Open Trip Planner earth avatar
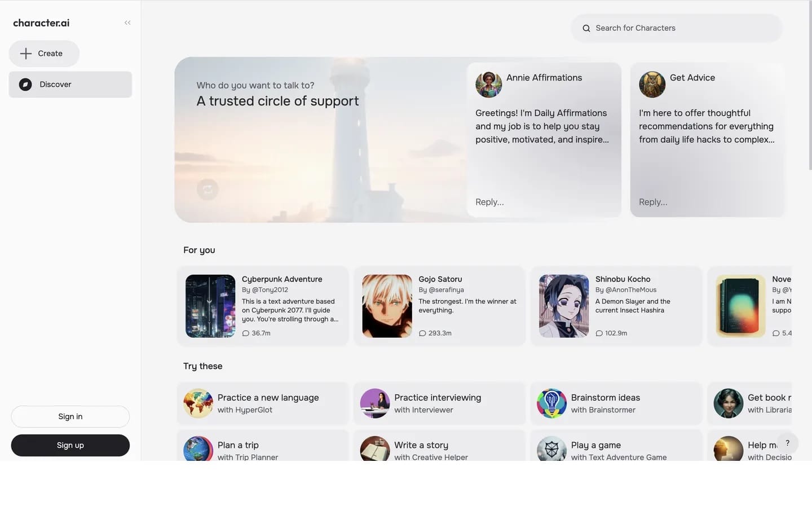 coord(198,448)
